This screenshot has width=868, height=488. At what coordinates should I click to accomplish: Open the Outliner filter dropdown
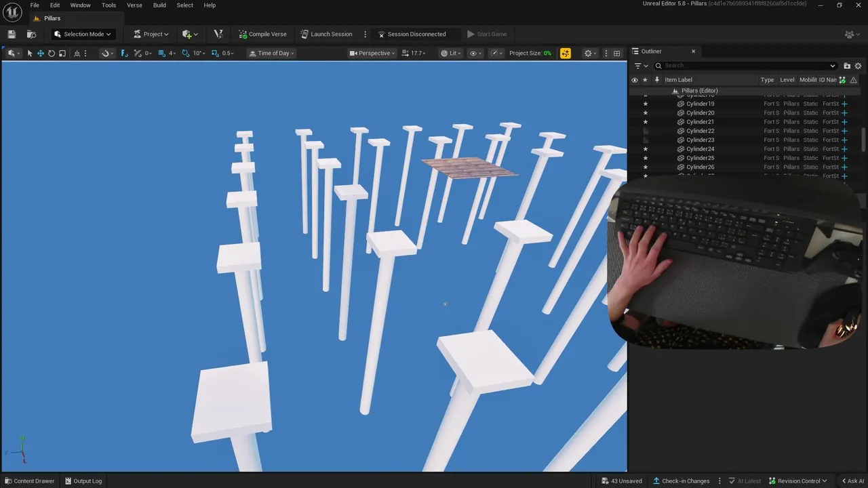click(641, 66)
